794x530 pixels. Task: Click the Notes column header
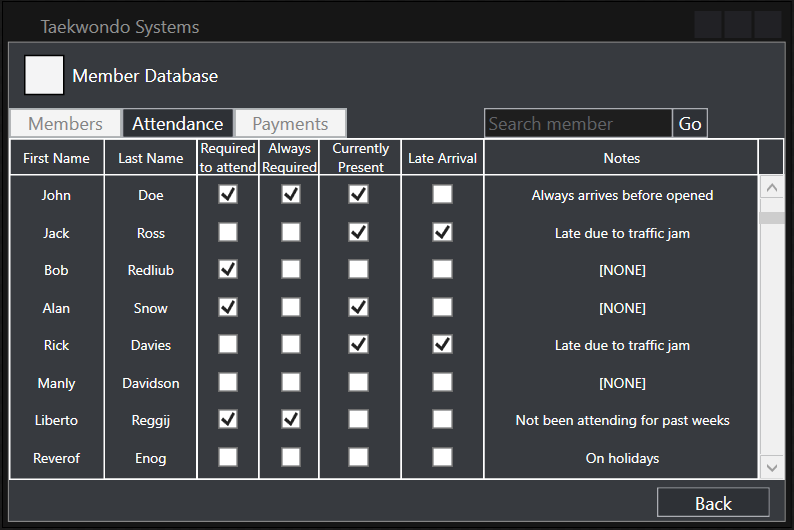tap(621, 158)
